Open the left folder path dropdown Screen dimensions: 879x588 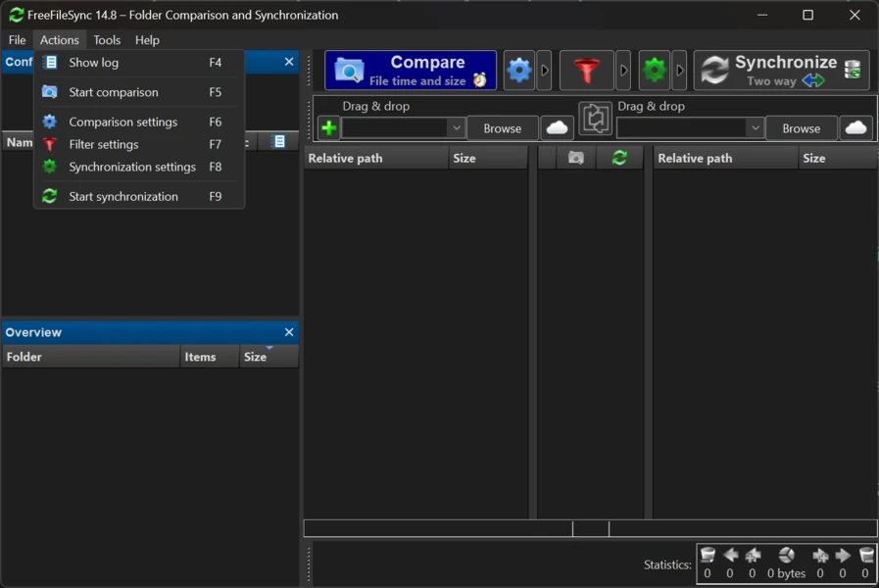click(457, 127)
